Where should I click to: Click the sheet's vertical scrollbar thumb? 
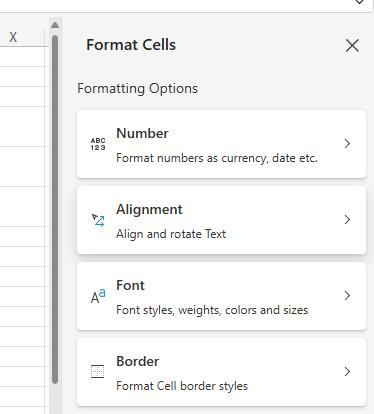[55, 209]
